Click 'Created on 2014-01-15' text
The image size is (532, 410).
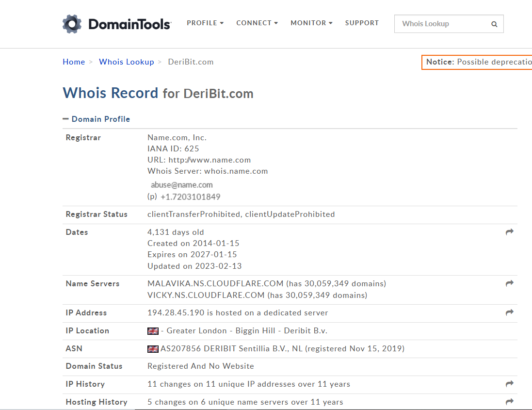(193, 244)
